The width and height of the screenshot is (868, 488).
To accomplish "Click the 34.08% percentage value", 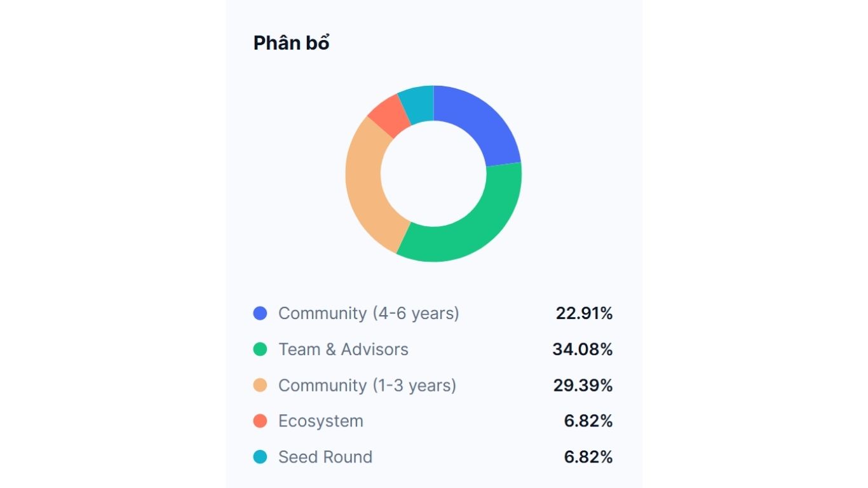I will point(583,349).
